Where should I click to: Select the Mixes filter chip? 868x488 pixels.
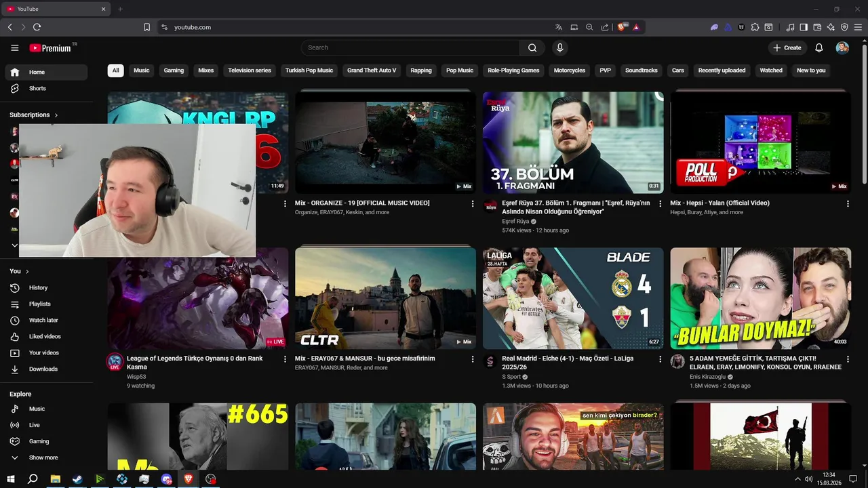click(205, 70)
